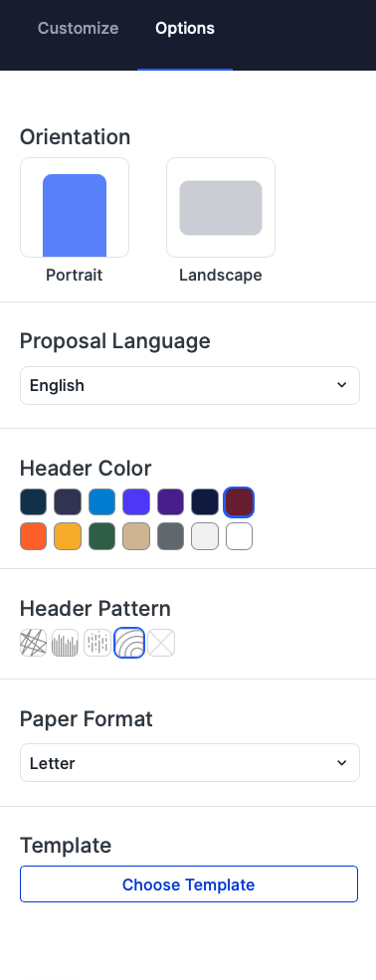Image resolution: width=376 pixels, height=980 pixels.
Task: Pick the orange header color
Action: (x=33, y=536)
